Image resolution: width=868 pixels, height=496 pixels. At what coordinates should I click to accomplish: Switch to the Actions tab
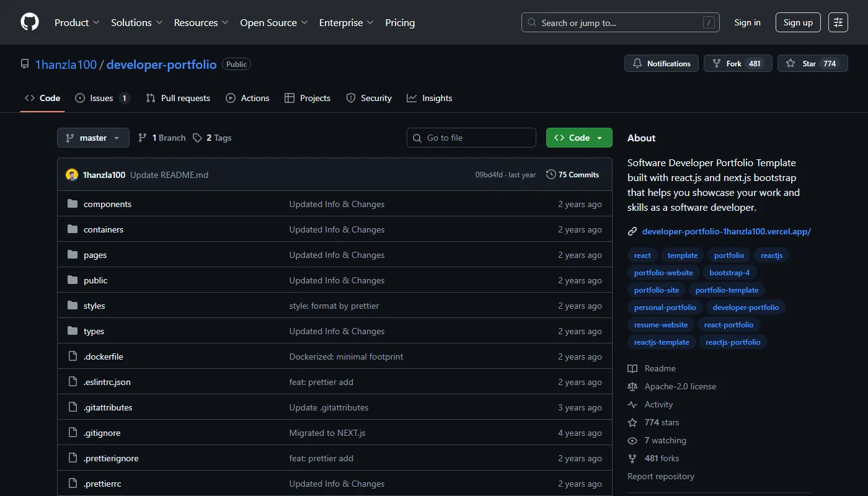[247, 98]
